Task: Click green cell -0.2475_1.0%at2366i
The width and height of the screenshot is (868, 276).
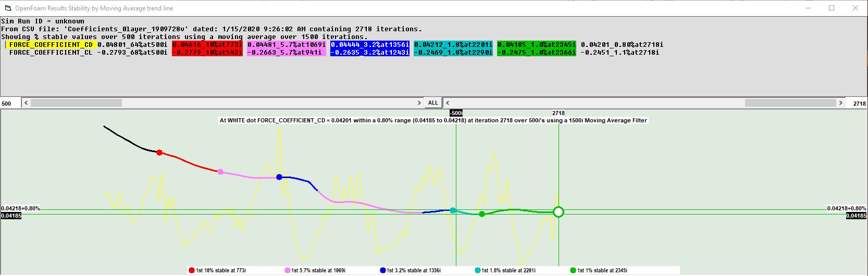Action: coord(537,53)
